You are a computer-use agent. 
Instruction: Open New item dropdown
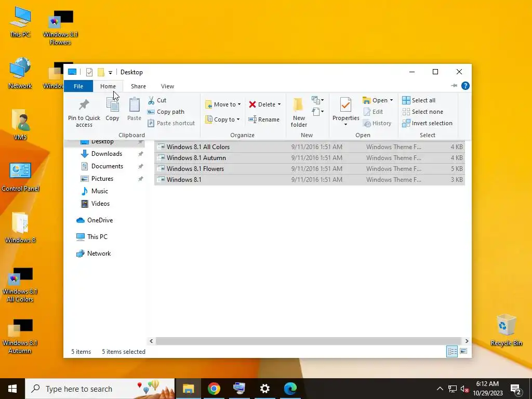pos(317,100)
